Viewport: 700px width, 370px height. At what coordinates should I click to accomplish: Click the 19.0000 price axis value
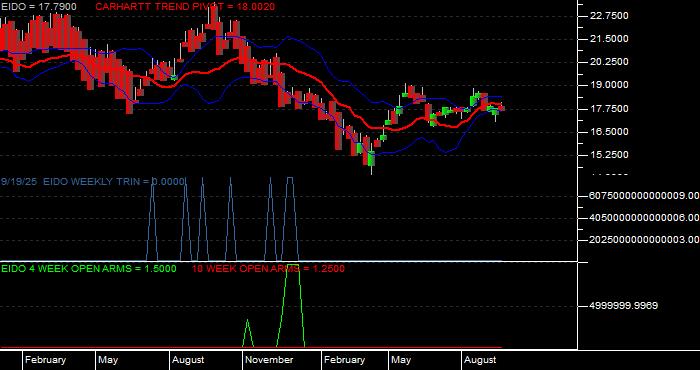coord(610,85)
